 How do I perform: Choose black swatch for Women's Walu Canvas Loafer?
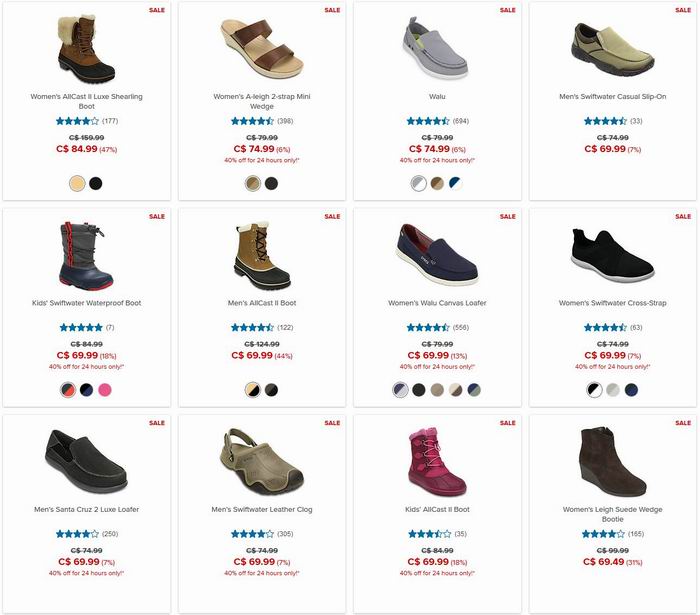coord(419,390)
